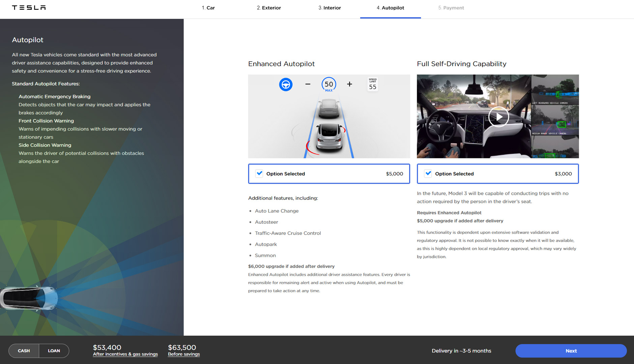Viewport: 634px width, 364px height.
Task: Open the After incentives & gas savings link
Action: 125,354
